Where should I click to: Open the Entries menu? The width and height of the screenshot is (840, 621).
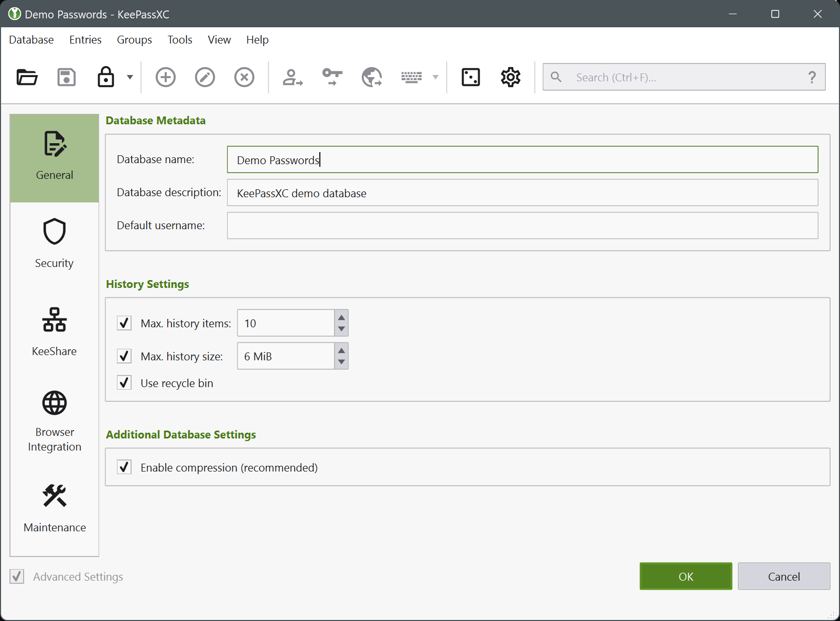coord(85,40)
